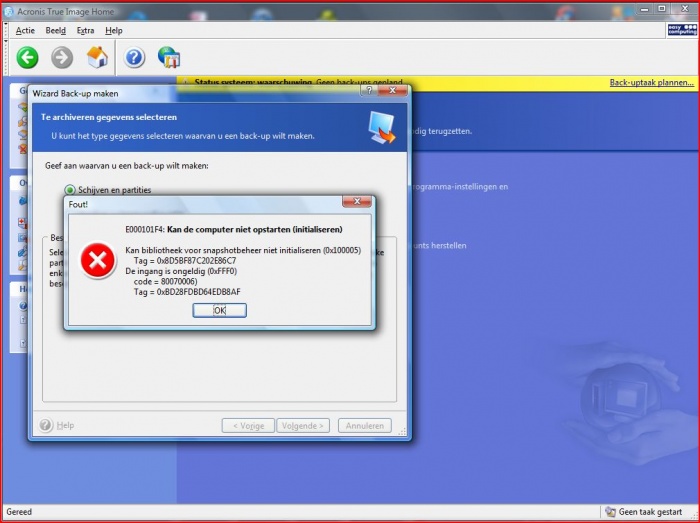Screen dimensions: 700x523
Task: Cancel the wizard with Annuleren
Action: [x=365, y=426]
